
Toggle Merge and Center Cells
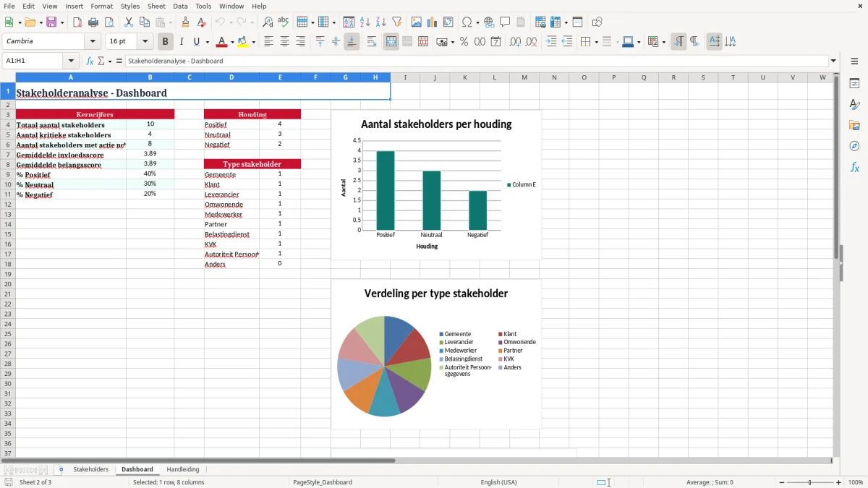[x=391, y=42]
